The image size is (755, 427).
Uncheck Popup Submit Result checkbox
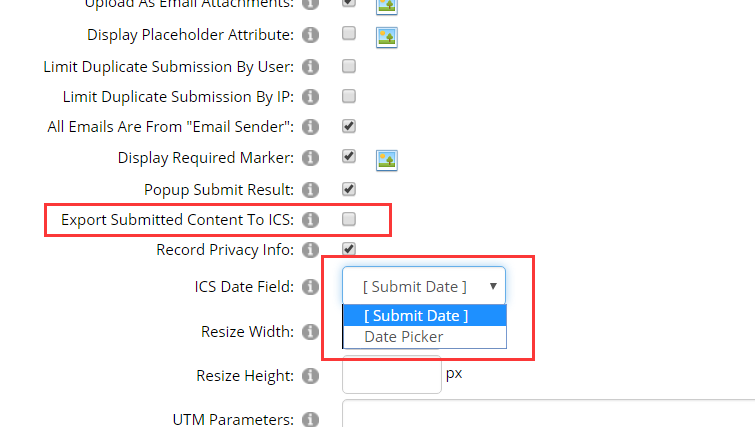[x=349, y=189]
